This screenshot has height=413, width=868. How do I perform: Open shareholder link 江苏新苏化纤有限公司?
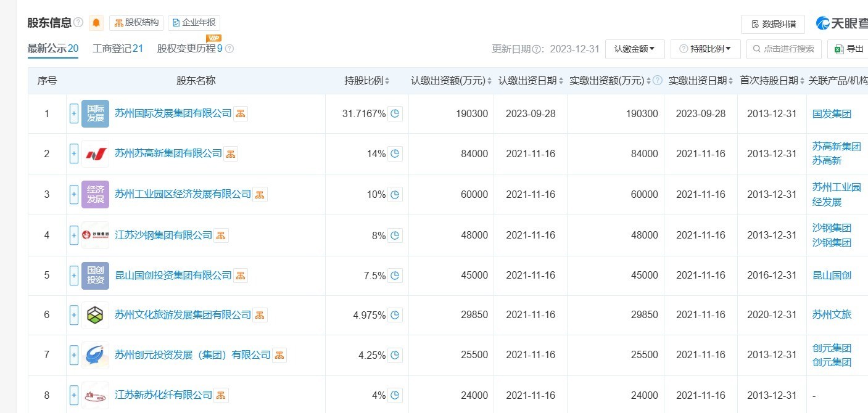click(163, 395)
